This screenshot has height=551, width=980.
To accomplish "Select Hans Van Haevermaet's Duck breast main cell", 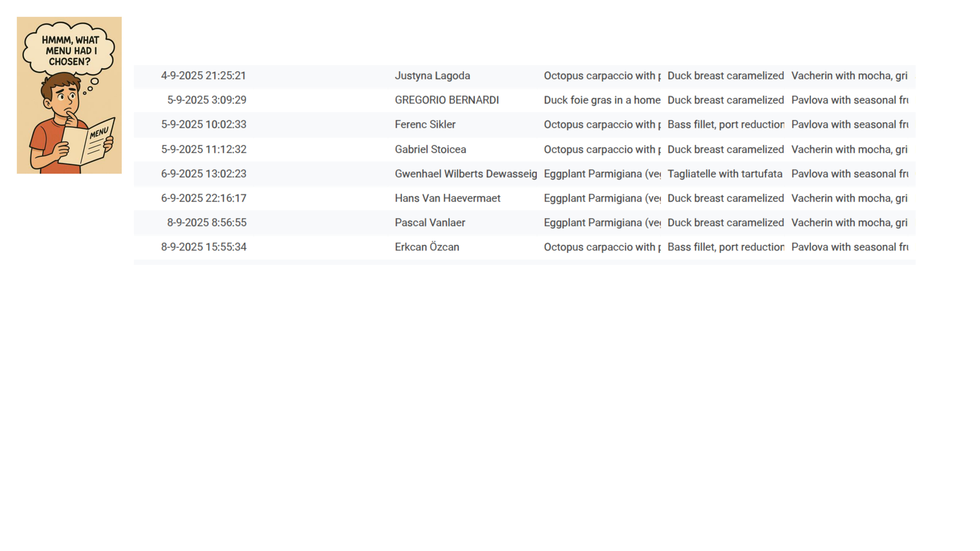I will pyautogui.click(x=725, y=198).
